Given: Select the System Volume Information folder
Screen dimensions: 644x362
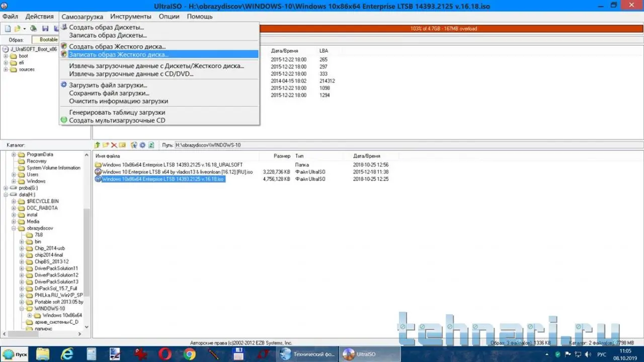Looking at the screenshot, I should pyautogui.click(x=53, y=168).
